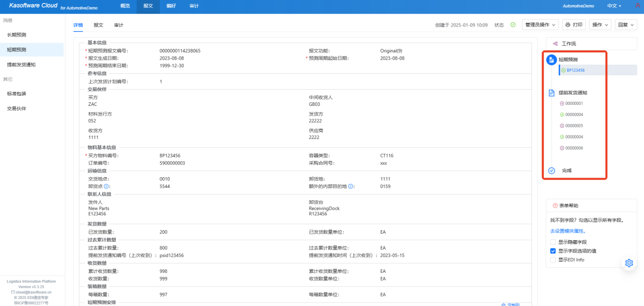Uncheck the 显示字段选项的值 checkbox
Image resolution: width=644 pixels, height=306 pixels.
pos(553,251)
